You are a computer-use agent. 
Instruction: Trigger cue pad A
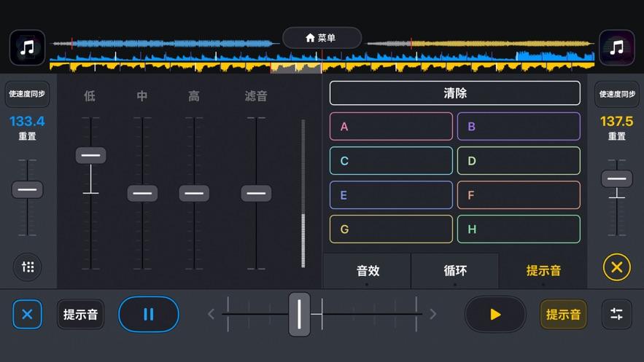(x=391, y=127)
